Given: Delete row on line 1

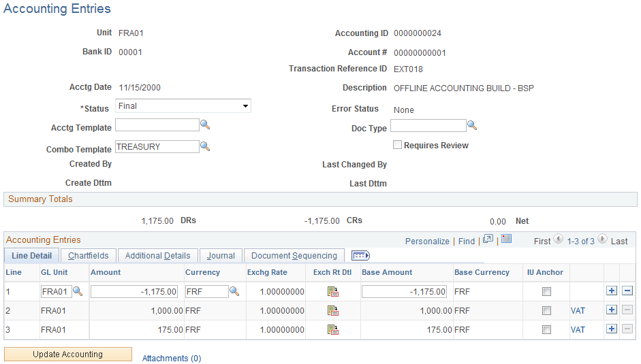Looking at the screenshot, I should coord(627,291).
